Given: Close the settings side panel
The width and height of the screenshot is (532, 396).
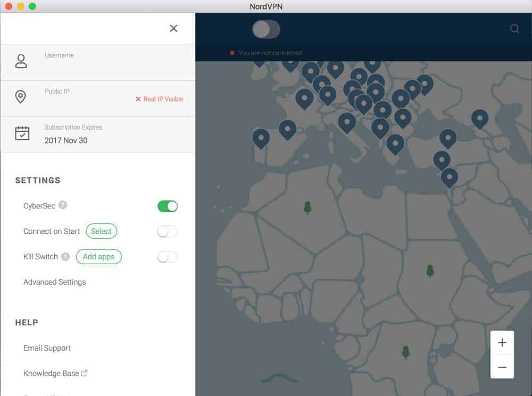Looking at the screenshot, I should pyautogui.click(x=174, y=29).
